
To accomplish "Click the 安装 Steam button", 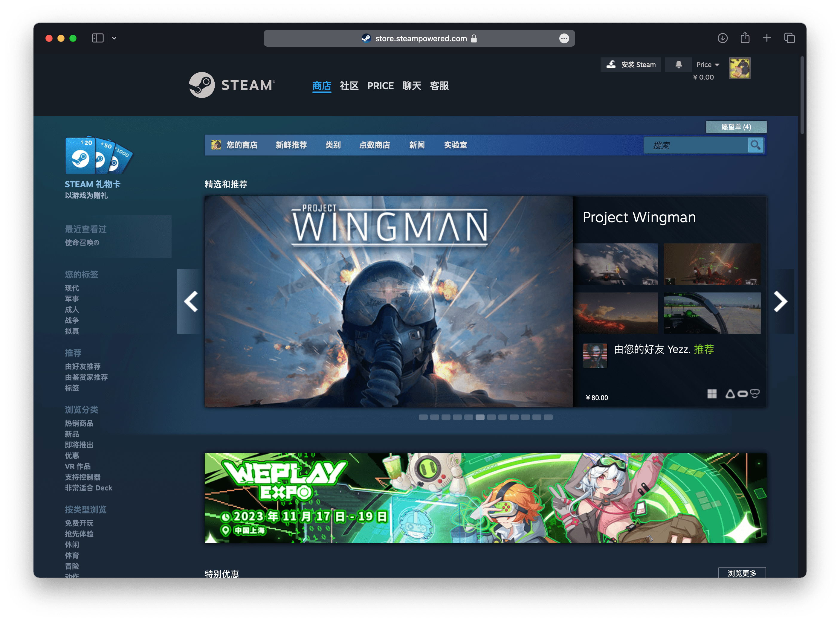I will [630, 65].
